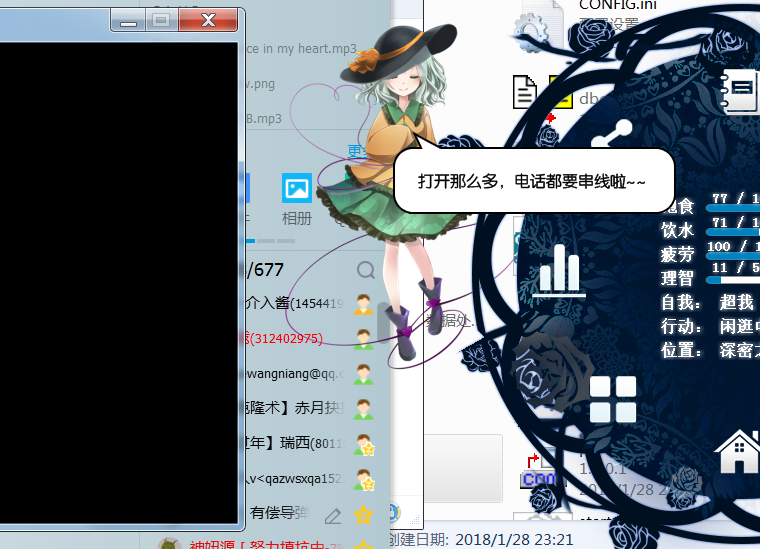Click avatar of 介入酱(1454419 member
This screenshot has height=549, width=760.
[x=364, y=304]
